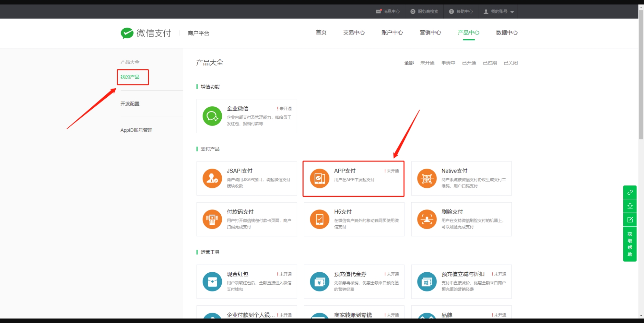The width and height of the screenshot is (644, 323).
Task: Click the 企业微信 green chat icon
Action: pos(212,116)
